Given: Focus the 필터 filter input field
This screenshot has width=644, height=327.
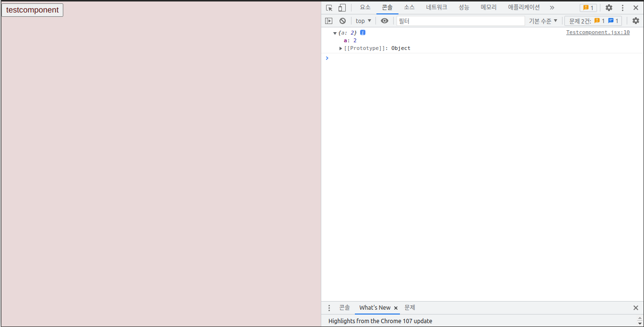Looking at the screenshot, I should pos(460,21).
